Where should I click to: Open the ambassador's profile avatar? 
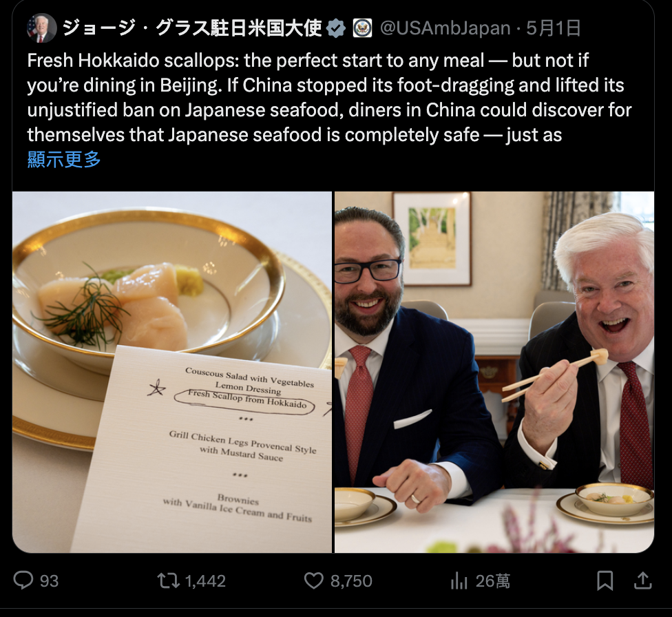click(41, 28)
